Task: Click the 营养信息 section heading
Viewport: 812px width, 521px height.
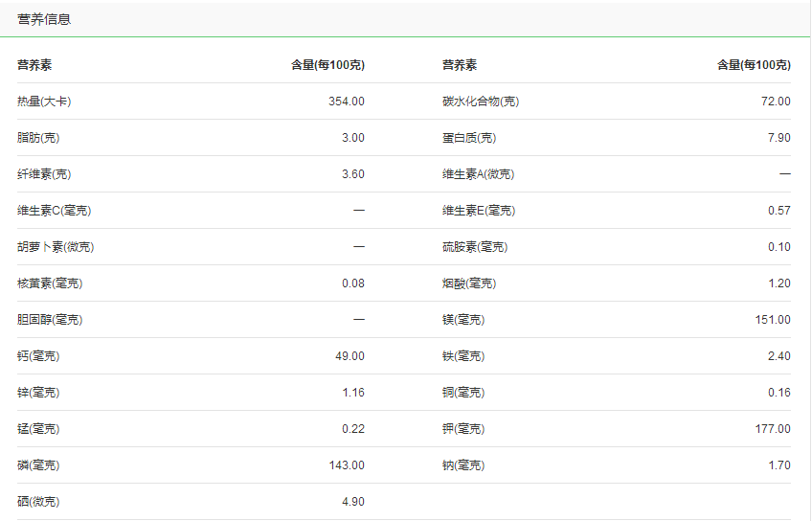Action: (44, 19)
